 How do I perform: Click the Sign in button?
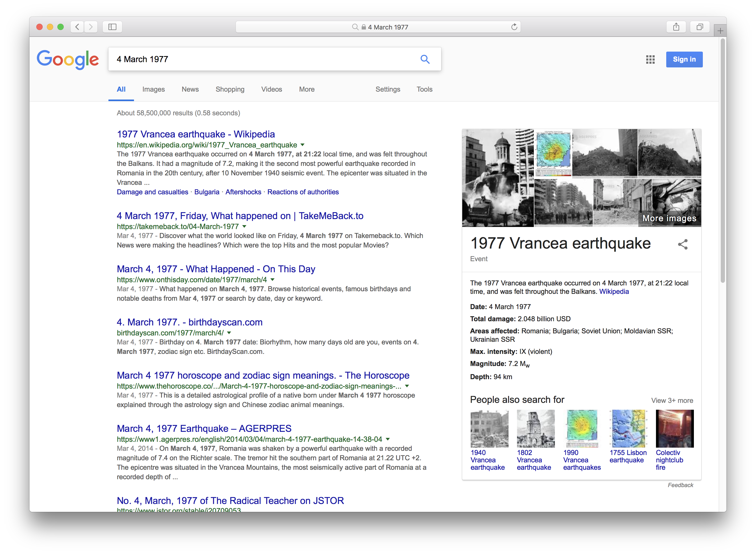pyautogui.click(x=684, y=59)
